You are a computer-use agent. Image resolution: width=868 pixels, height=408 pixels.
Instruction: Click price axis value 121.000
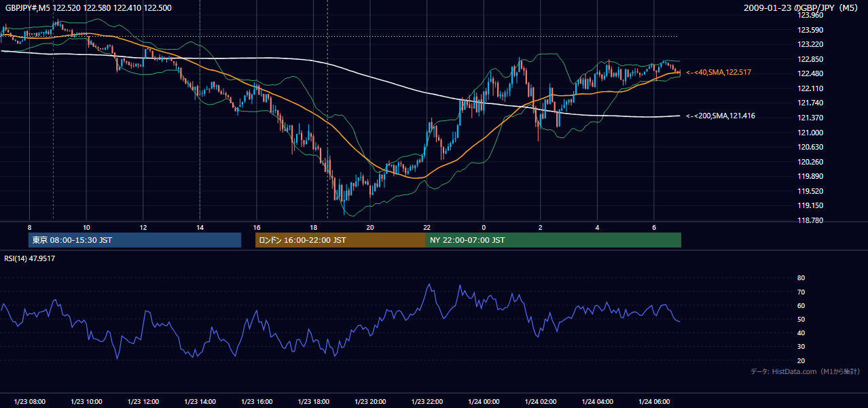[810, 133]
